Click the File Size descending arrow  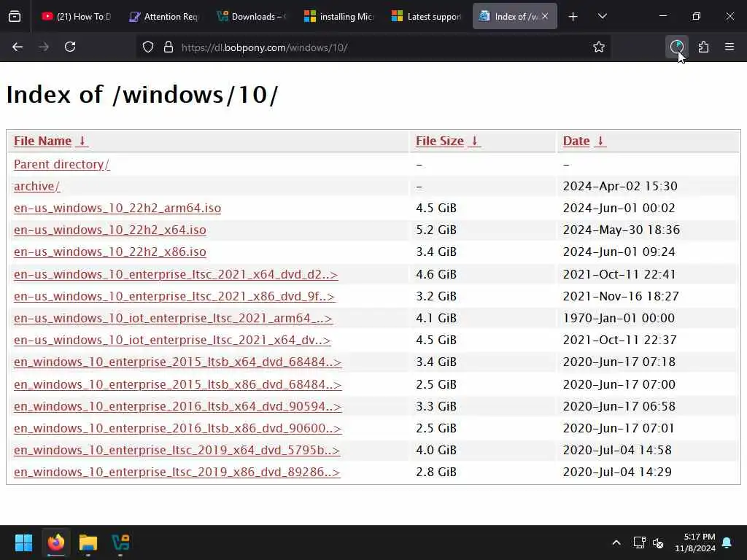click(474, 141)
